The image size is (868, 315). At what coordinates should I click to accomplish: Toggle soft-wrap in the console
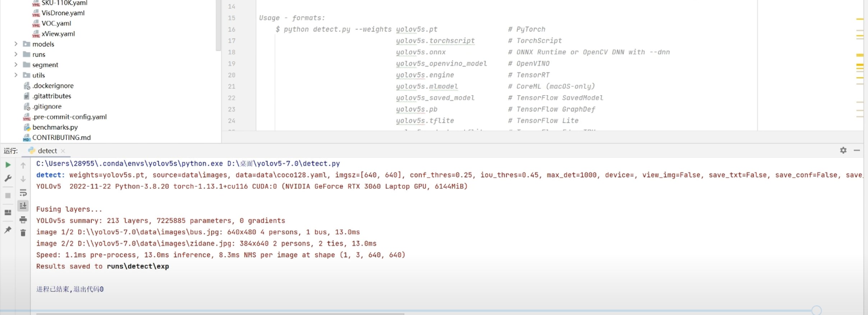[23, 193]
